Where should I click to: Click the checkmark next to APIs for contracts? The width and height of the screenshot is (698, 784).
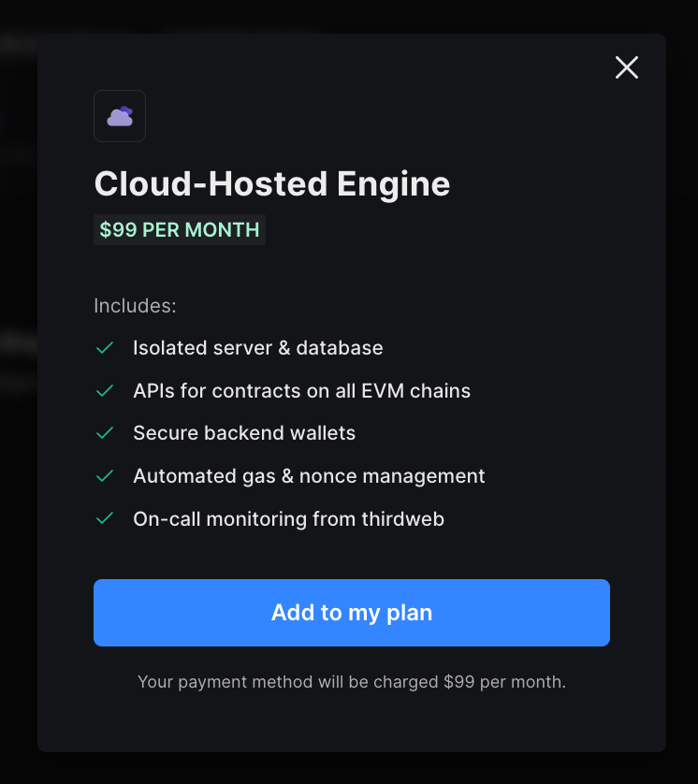[105, 390]
